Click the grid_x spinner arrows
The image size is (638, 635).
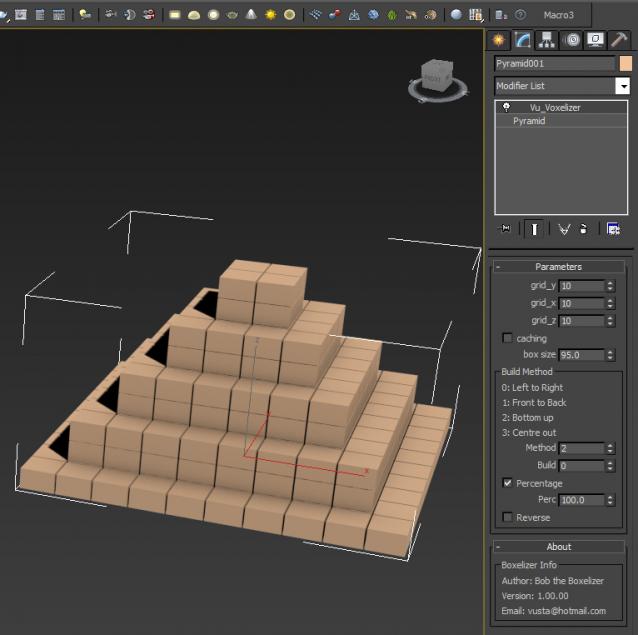click(x=610, y=303)
